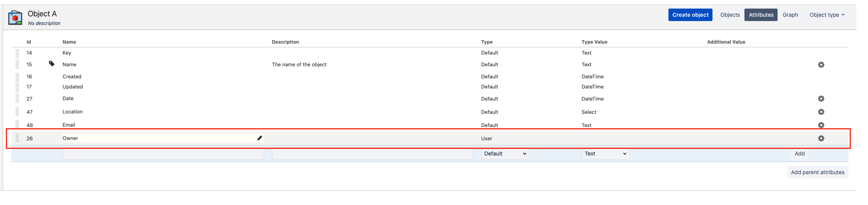The image size is (868, 205).
Task: Select the Attributes tab
Action: click(x=761, y=15)
